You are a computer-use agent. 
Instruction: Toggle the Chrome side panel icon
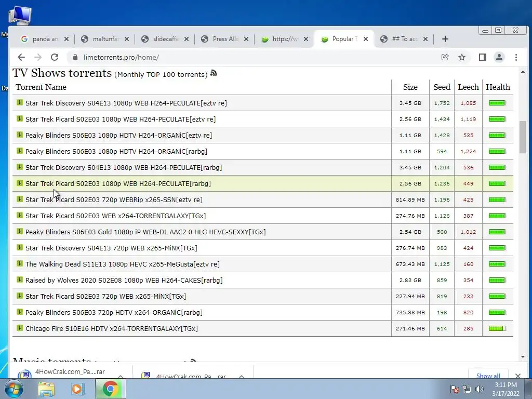pyautogui.click(x=483, y=57)
